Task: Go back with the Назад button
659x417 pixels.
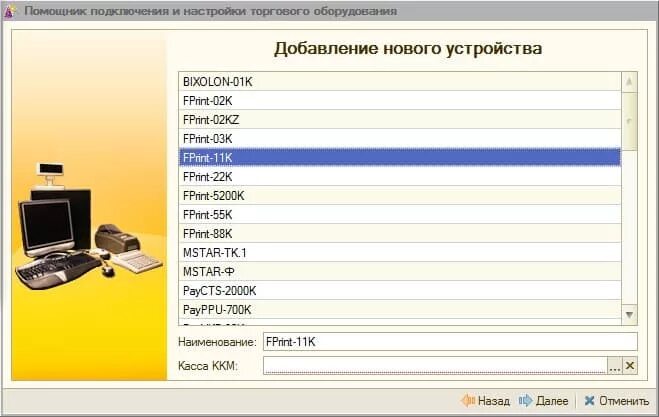Action: coord(485,401)
